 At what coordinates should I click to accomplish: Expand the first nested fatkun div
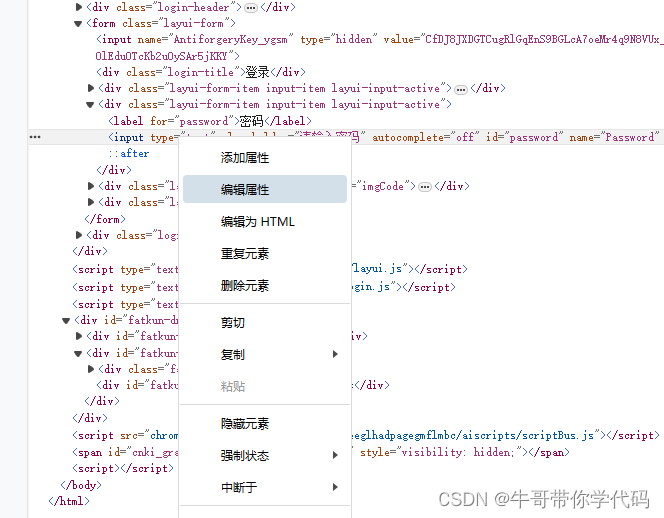pyautogui.click(x=79, y=336)
